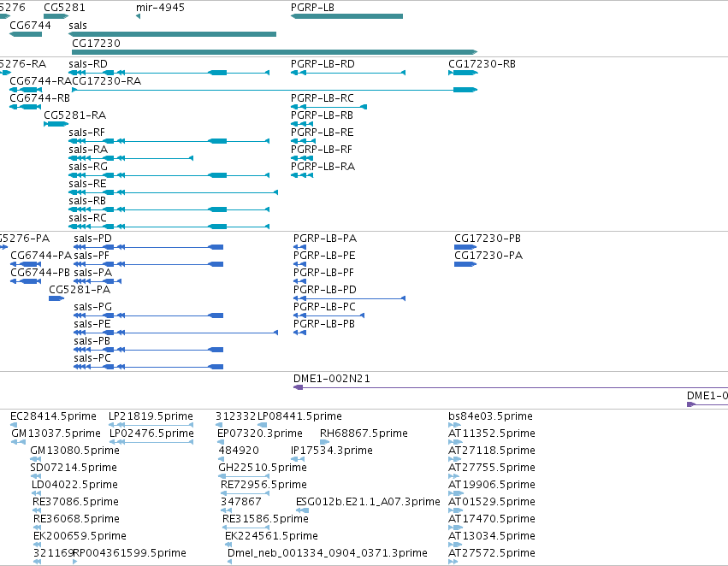Open the RE72956.5prime EST label

click(263, 485)
